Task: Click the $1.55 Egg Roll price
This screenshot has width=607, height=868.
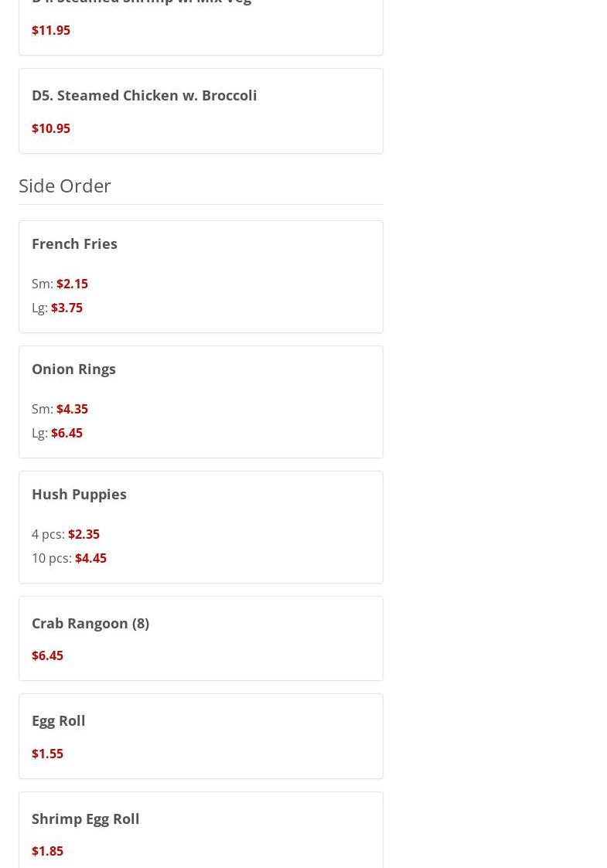Action: pos(47,754)
